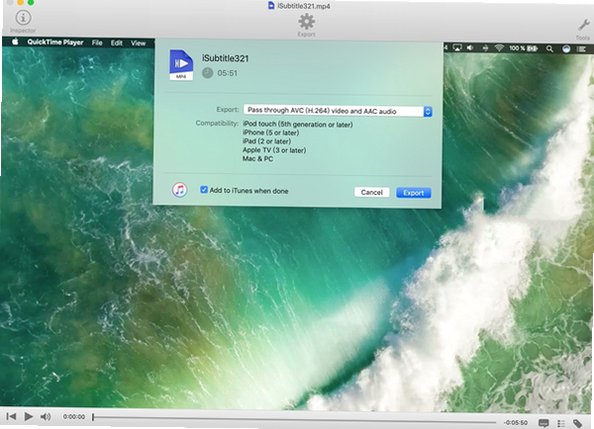This screenshot has width=594, height=429.
Task: Click the blue Export button
Action: pos(413,193)
